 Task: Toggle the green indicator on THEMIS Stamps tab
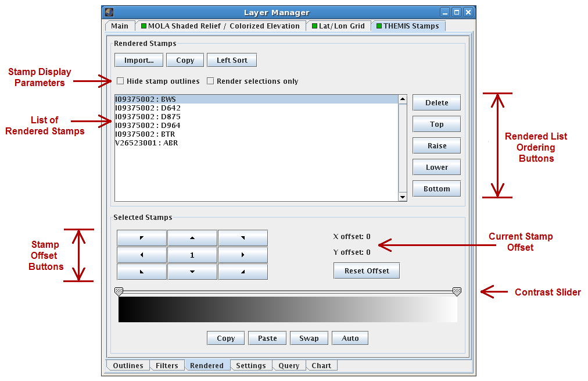pos(379,26)
